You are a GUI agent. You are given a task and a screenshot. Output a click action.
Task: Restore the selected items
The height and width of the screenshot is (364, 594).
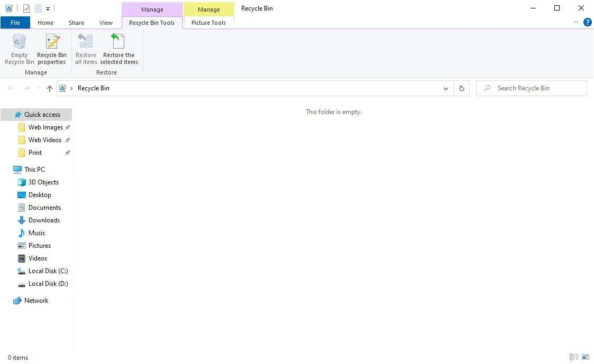(x=118, y=49)
